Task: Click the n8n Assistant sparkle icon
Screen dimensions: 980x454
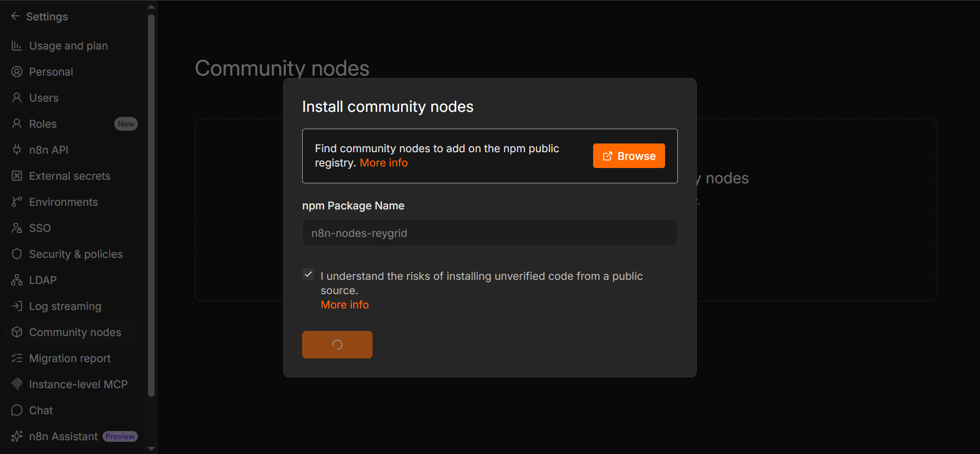Action: pos(17,437)
